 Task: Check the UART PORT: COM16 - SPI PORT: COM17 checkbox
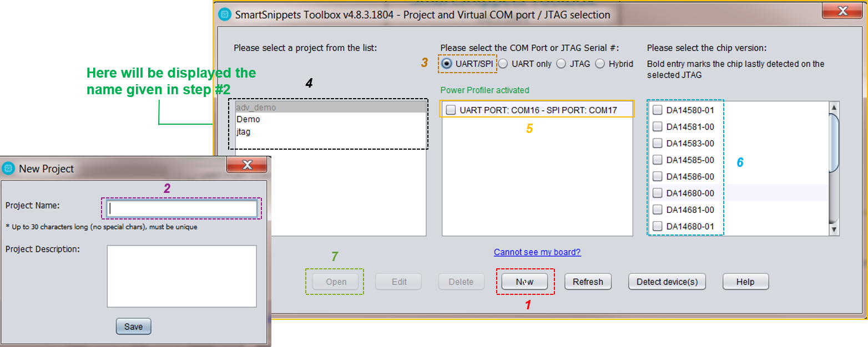[x=451, y=110]
